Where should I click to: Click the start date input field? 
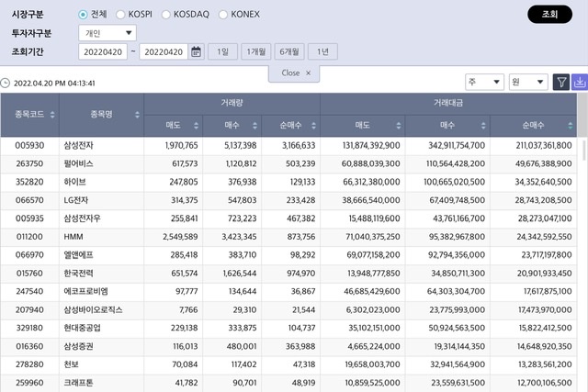click(103, 51)
